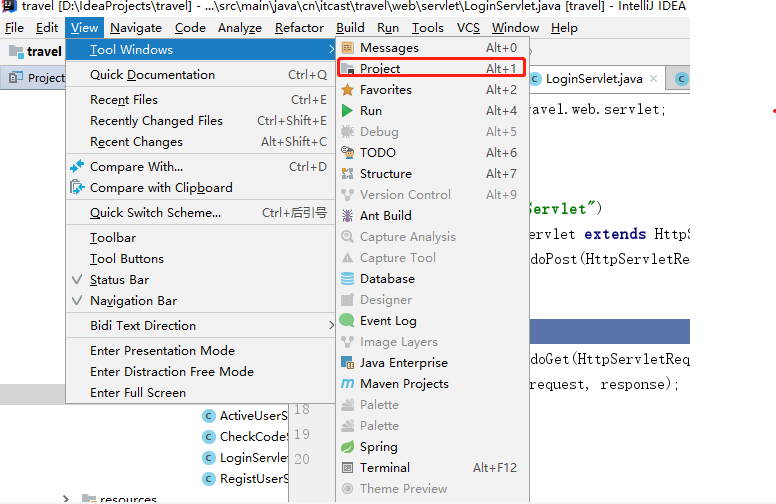Click the Maven Projects m icon
The height and width of the screenshot is (504, 776).
347,384
